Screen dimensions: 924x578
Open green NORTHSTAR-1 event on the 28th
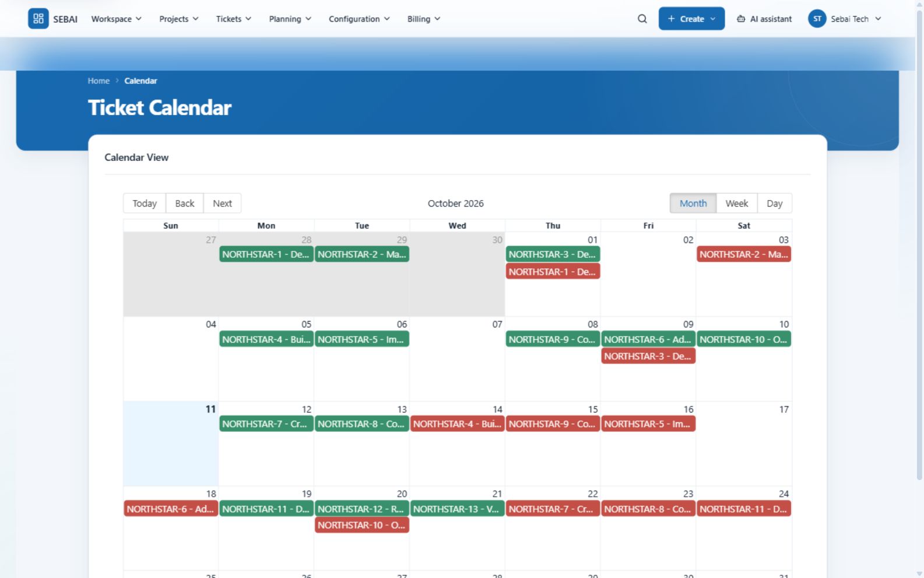tap(266, 254)
